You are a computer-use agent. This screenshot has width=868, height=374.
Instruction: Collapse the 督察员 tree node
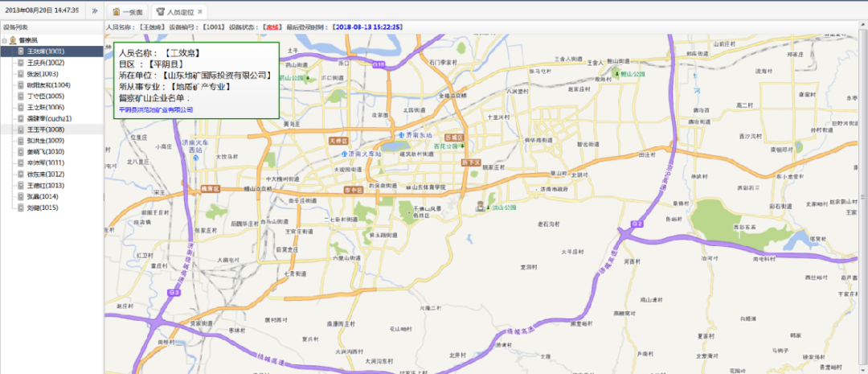5,40
